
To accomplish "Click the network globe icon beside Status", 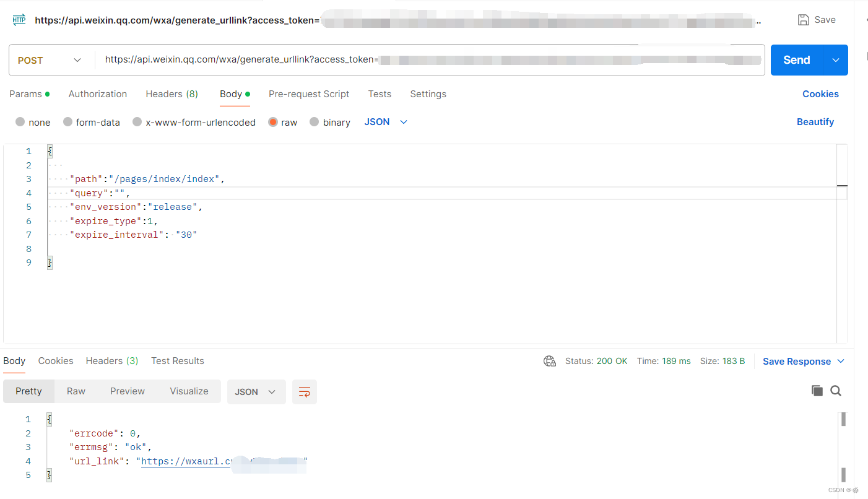I will coord(549,361).
